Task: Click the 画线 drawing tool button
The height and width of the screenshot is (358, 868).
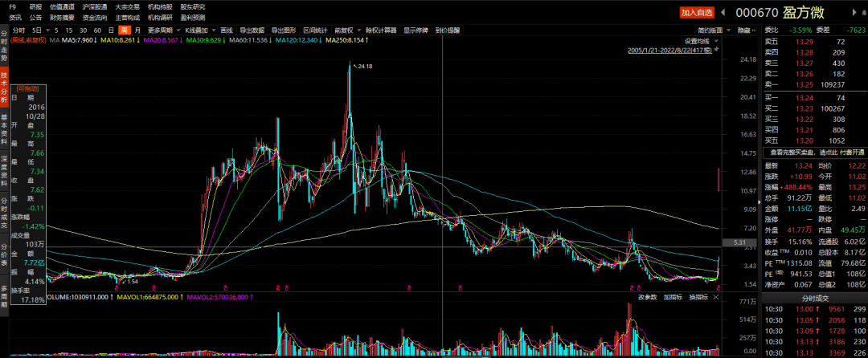Action: point(227,31)
